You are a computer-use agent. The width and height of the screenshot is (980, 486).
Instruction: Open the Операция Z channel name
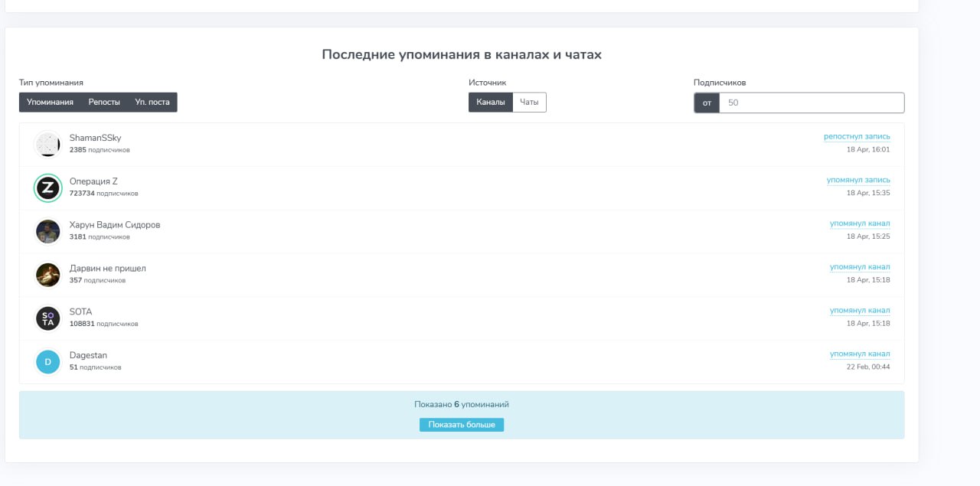click(93, 181)
